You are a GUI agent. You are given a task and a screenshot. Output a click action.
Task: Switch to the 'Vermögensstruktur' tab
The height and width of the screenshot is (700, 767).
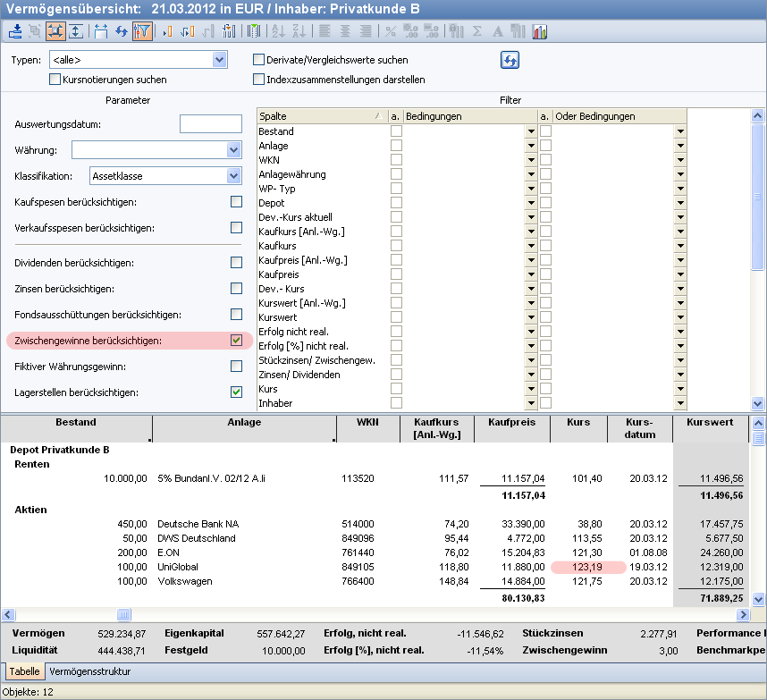pos(89,670)
